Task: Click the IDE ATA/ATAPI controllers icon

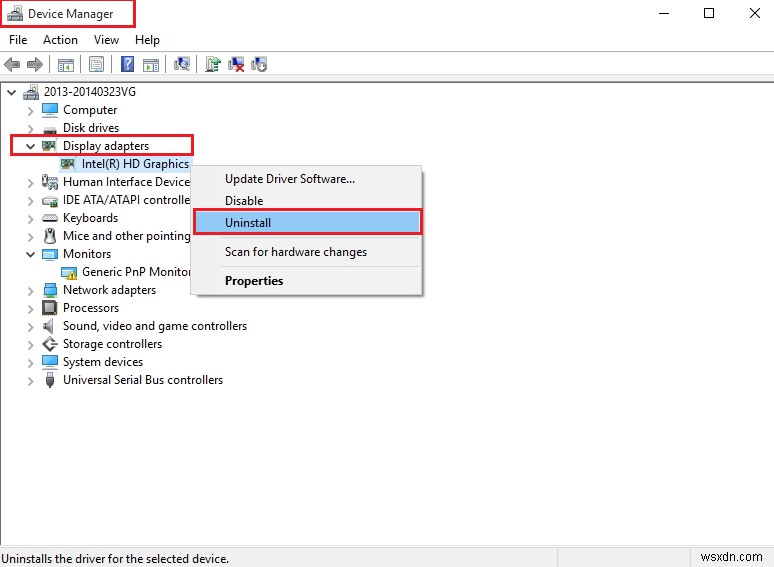Action: (50, 200)
